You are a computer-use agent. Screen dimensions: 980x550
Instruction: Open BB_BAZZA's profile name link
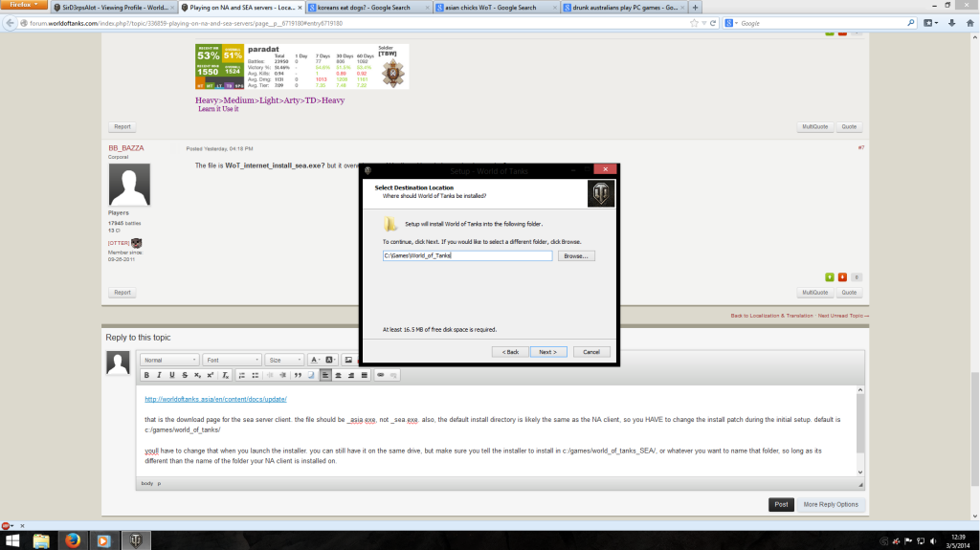click(126, 148)
